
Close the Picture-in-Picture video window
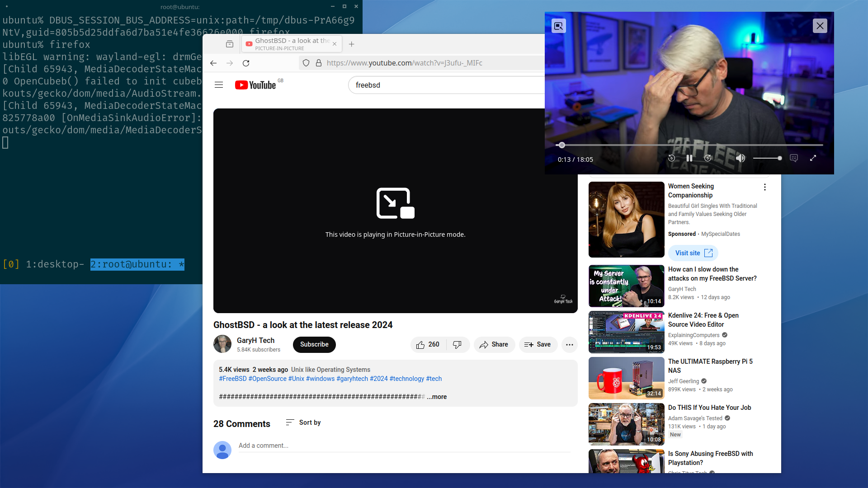point(820,26)
